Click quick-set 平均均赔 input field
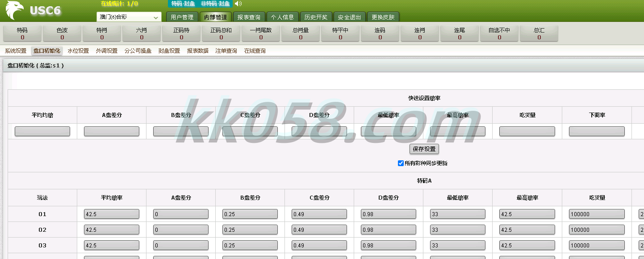 click(x=42, y=131)
